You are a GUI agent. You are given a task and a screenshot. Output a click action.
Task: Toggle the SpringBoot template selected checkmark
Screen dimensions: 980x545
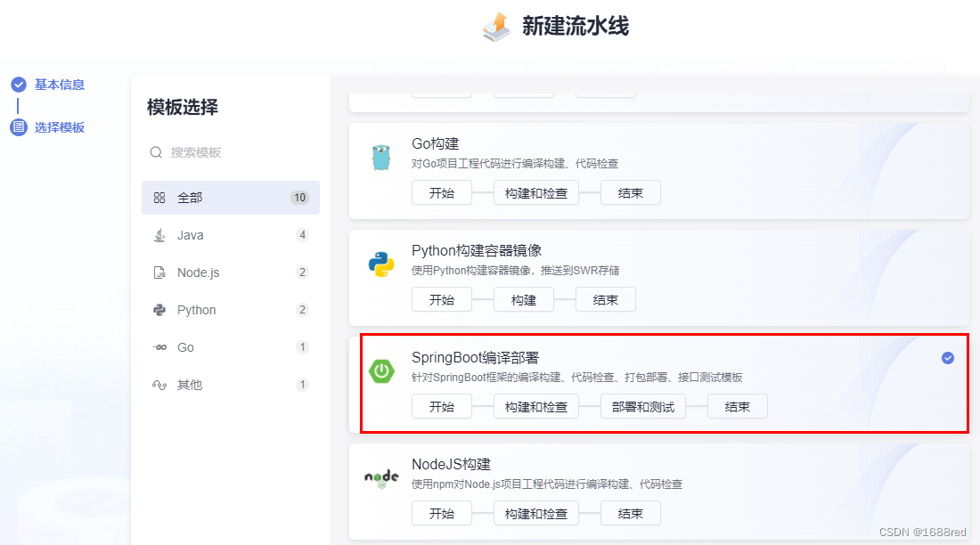pos(948,357)
